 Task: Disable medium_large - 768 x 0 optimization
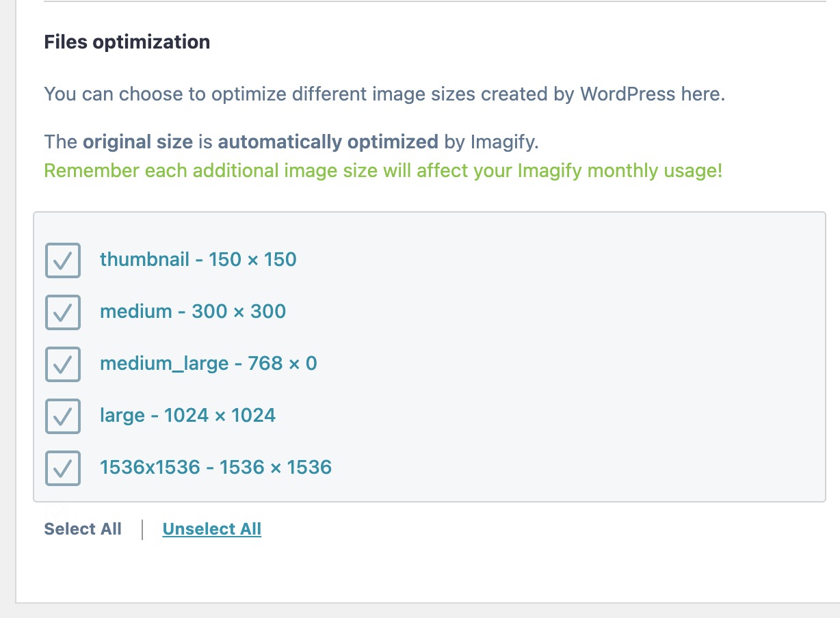pyautogui.click(x=62, y=364)
